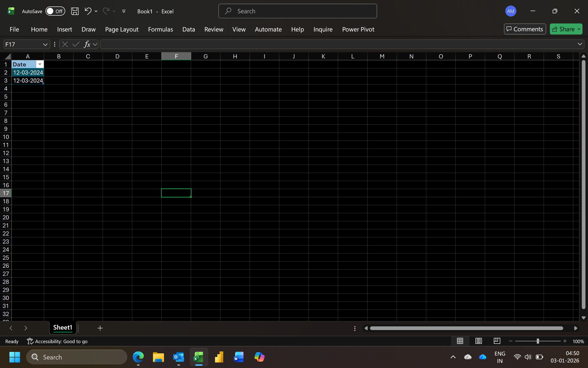Screen dimensions: 588x368
Task: Open the Review tab
Action: tap(214, 29)
